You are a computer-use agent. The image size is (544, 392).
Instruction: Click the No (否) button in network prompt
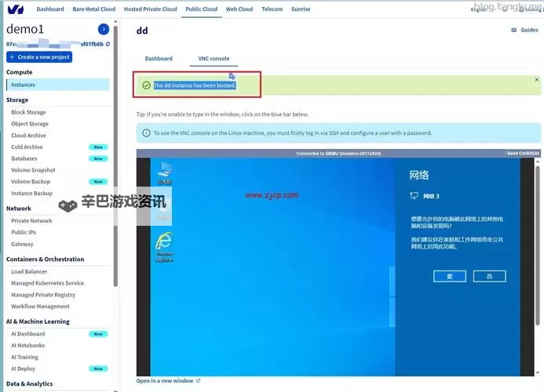point(490,276)
